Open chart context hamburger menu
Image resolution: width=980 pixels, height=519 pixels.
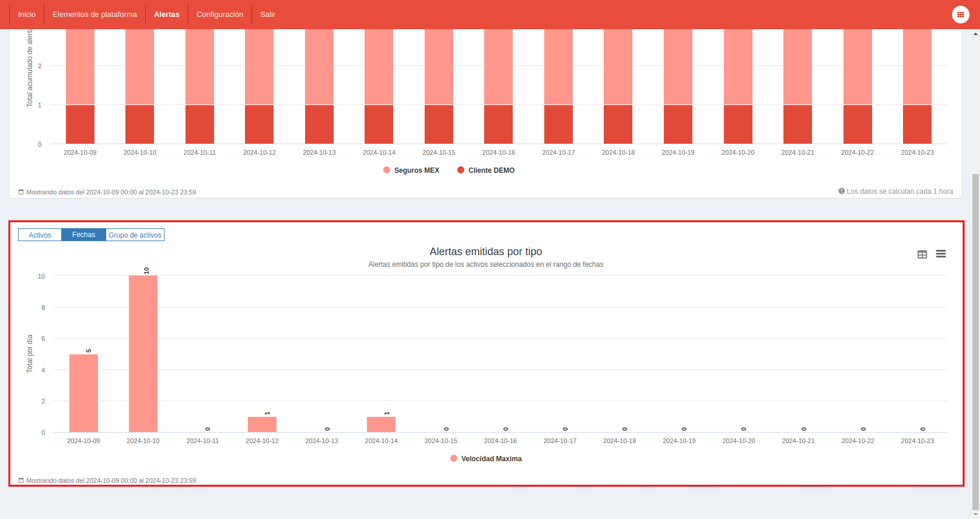click(x=941, y=254)
